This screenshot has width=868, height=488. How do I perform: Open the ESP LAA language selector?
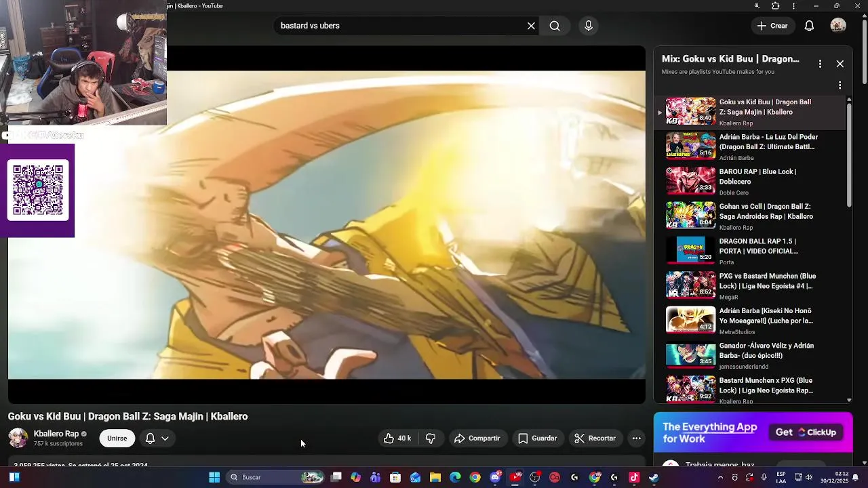(781, 477)
